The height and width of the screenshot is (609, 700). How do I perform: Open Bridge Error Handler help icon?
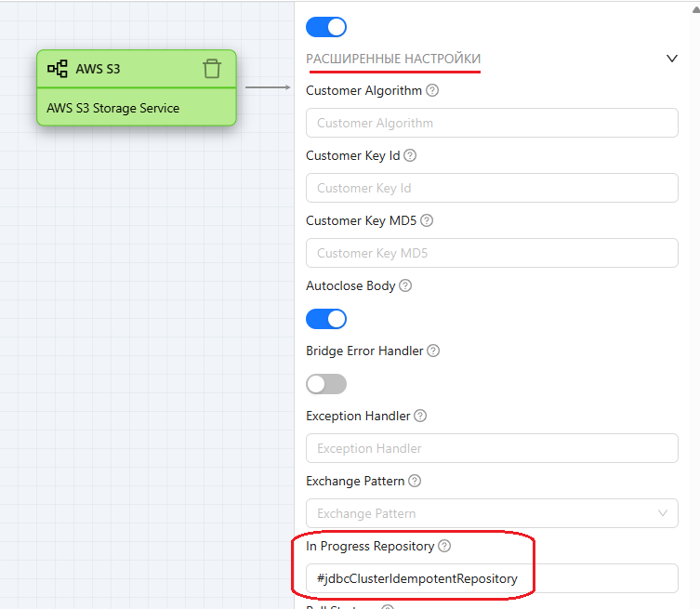pyautogui.click(x=433, y=351)
